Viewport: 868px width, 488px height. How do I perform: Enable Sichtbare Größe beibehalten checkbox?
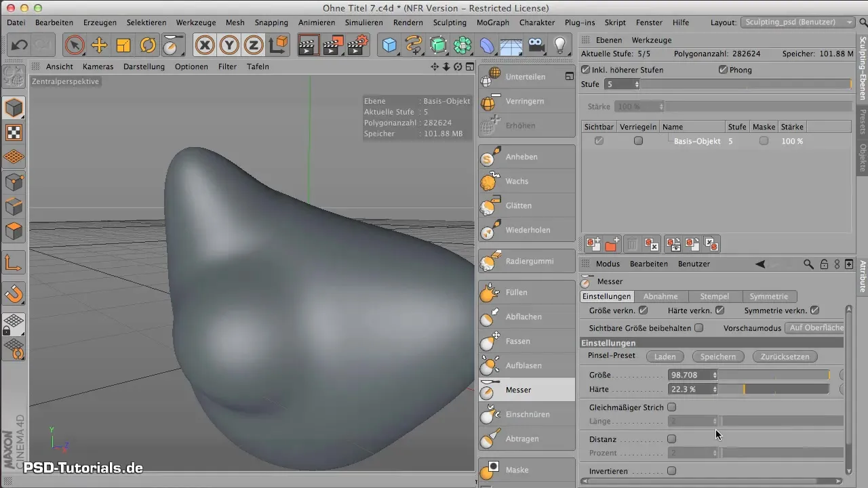699,328
